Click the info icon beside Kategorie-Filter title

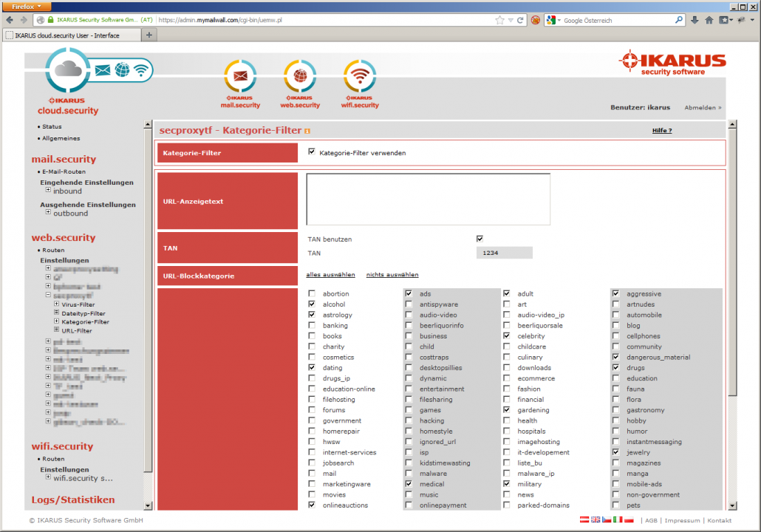coord(307,131)
